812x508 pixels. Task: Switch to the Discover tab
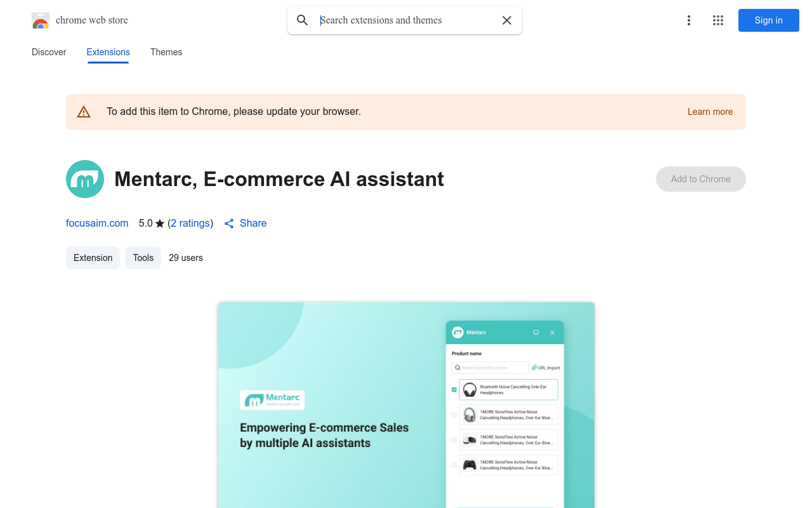(49, 52)
